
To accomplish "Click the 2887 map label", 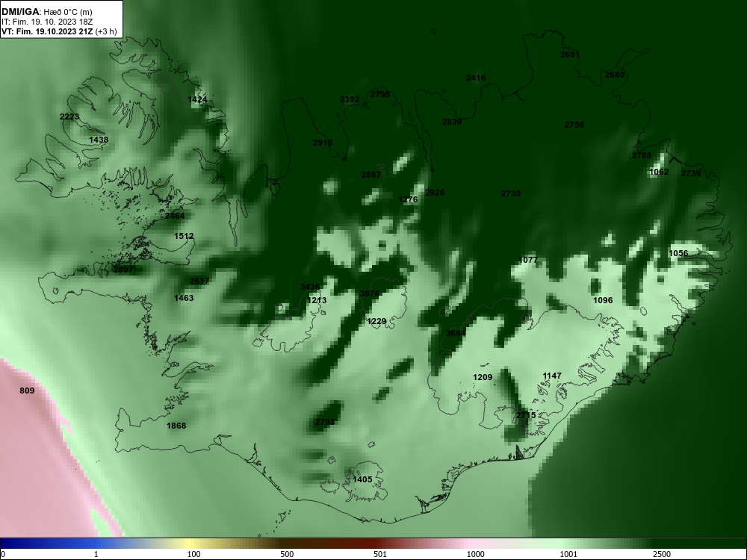I will point(371,175).
